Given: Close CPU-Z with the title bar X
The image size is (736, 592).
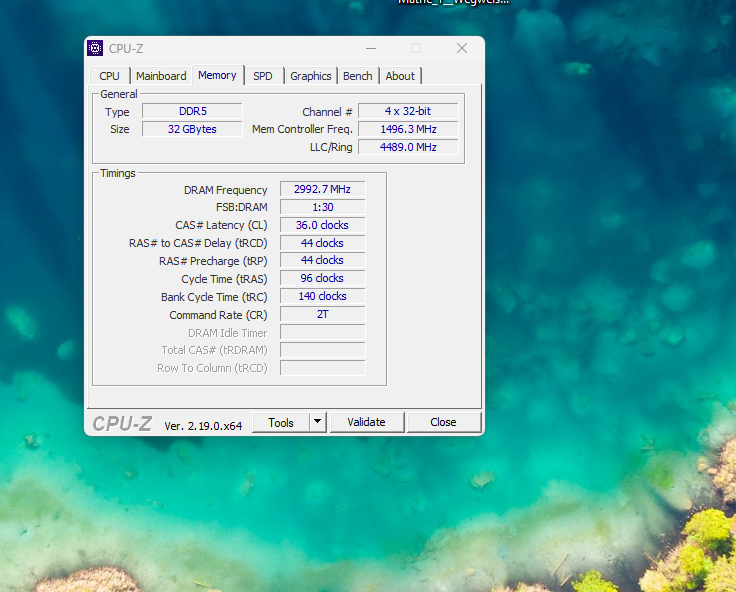Looking at the screenshot, I should pos(462,48).
